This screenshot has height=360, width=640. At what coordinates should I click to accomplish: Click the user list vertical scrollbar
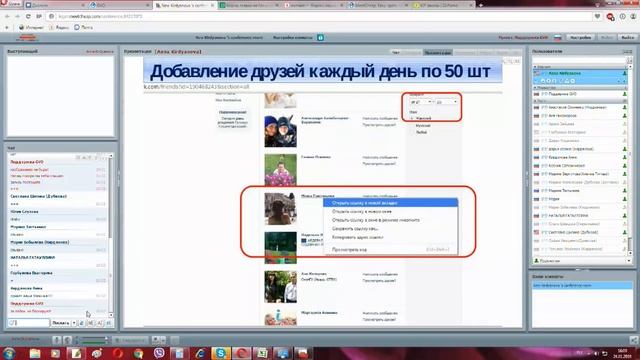[630, 159]
